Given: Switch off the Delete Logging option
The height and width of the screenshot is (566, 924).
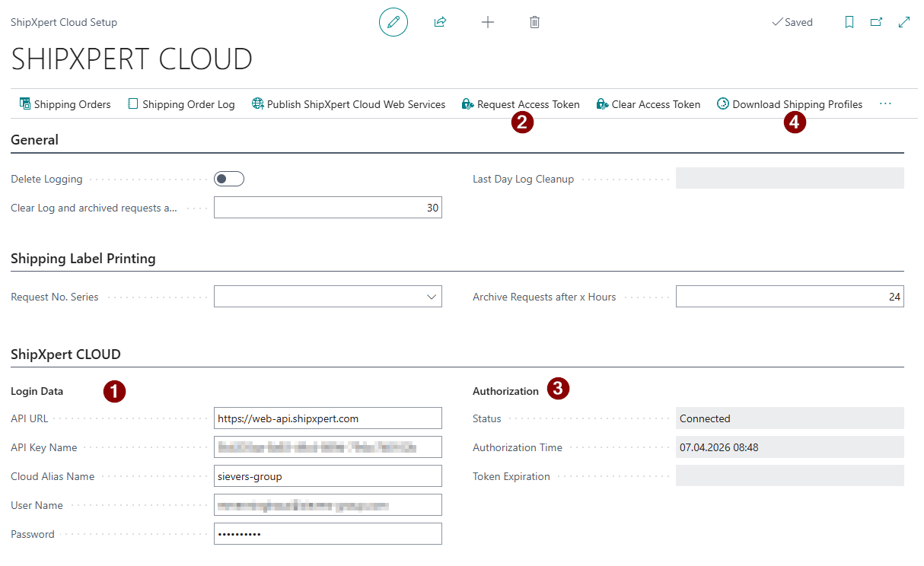Looking at the screenshot, I should (228, 178).
